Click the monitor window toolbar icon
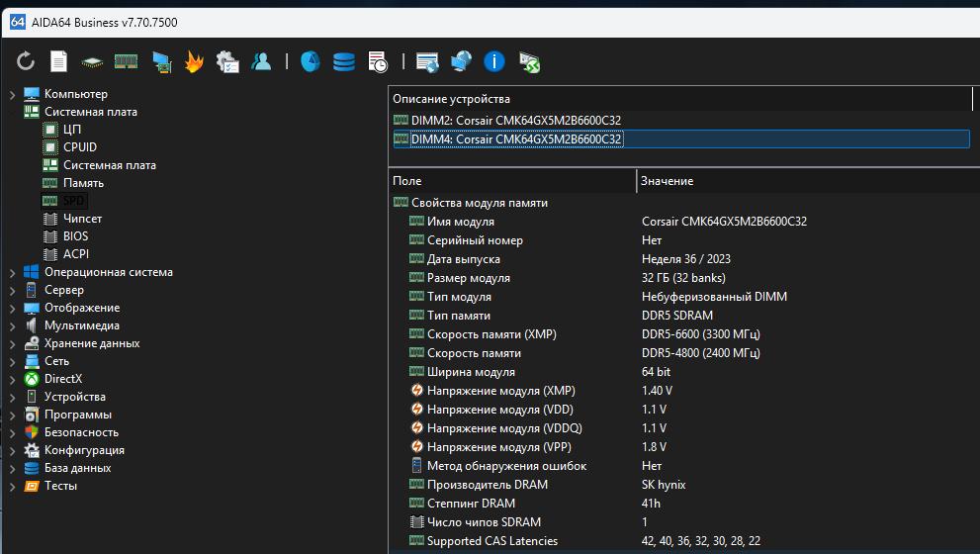Screen dimensions: 980x554 [x=427, y=62]
